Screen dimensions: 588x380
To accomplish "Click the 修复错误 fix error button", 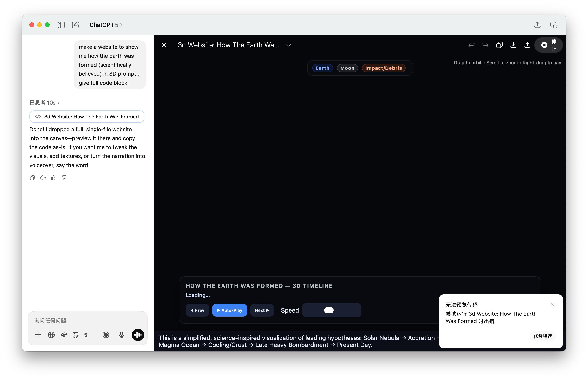I will 543,336.
